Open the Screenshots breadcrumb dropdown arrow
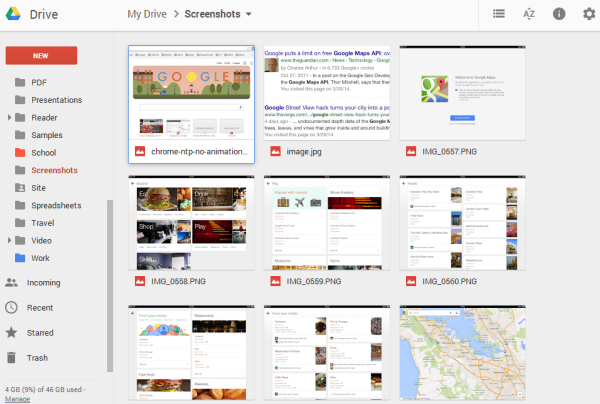 [x=249, y=15]
